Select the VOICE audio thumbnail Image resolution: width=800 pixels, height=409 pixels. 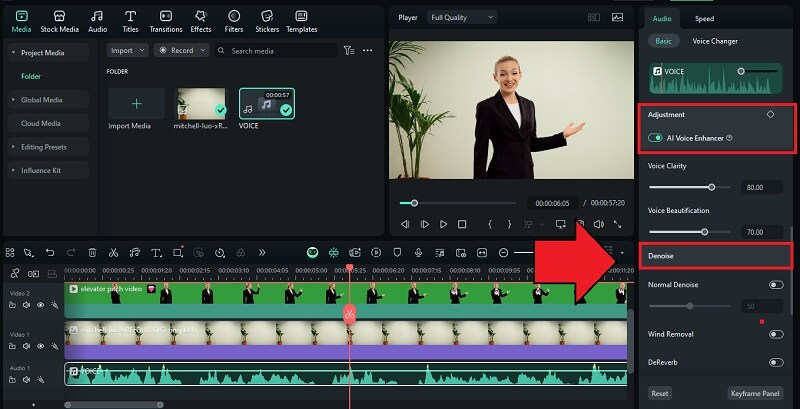267,104
